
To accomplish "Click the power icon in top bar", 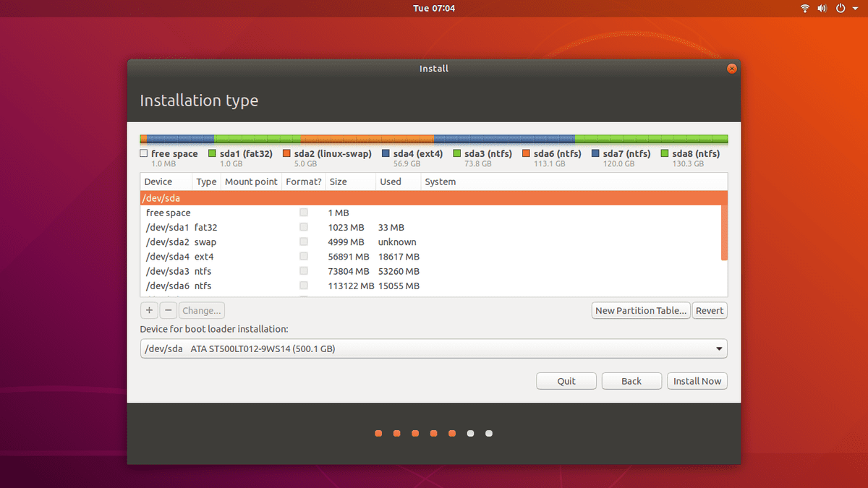I will tap(841, 9).
